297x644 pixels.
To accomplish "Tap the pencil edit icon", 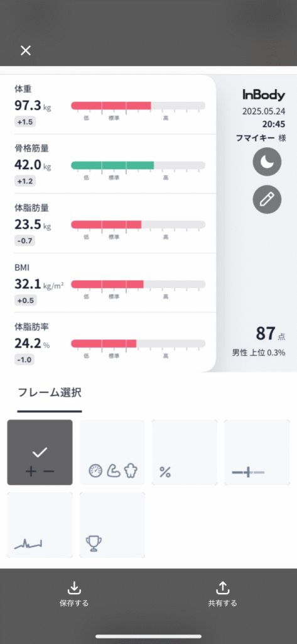I will point(267,199).
